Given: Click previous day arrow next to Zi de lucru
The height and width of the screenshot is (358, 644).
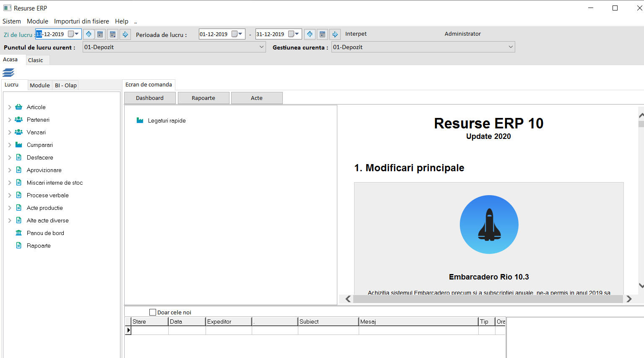Looking at the screenshot, I should [x=89, y=34].
